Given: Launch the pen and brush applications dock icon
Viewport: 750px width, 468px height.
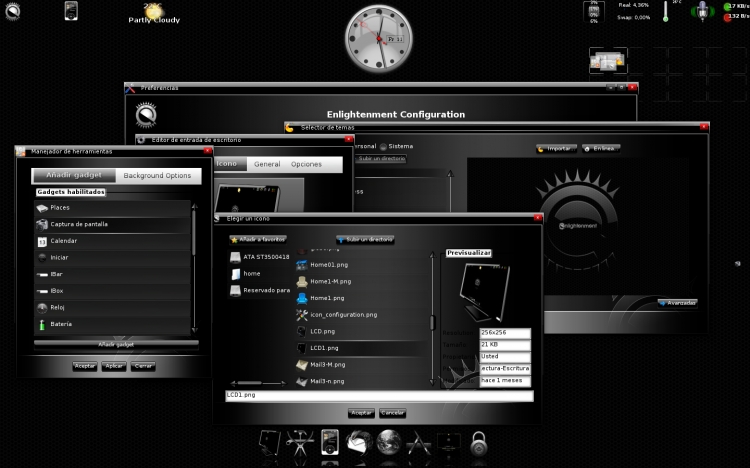Looking at the screenshot, I should pyautogui.click(x=419, y=443).
